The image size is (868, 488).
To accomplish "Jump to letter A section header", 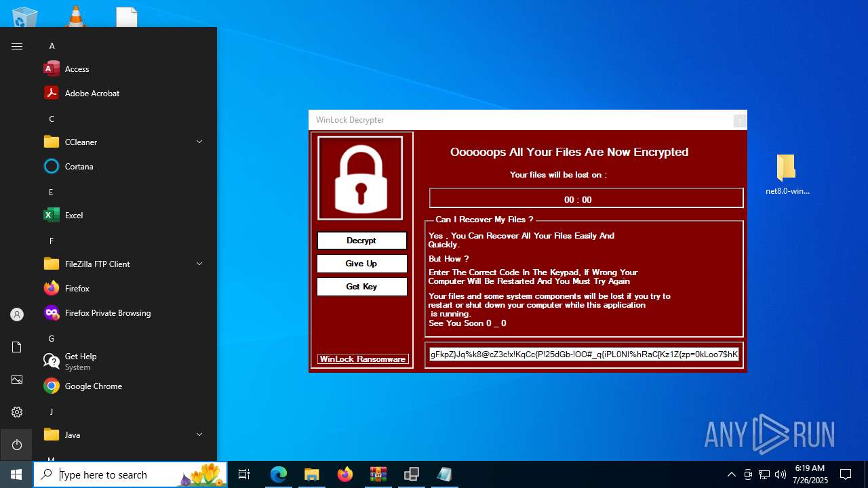I will pyautogui.click(x=52, y=46).
